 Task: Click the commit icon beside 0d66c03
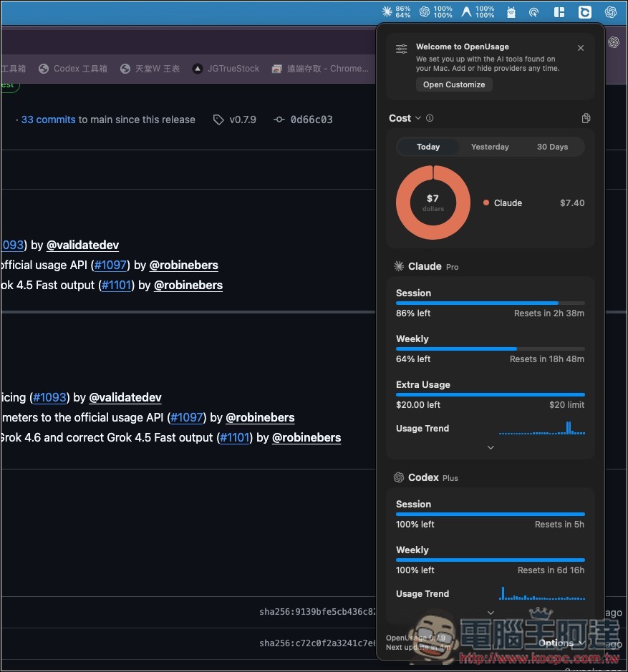279,120
